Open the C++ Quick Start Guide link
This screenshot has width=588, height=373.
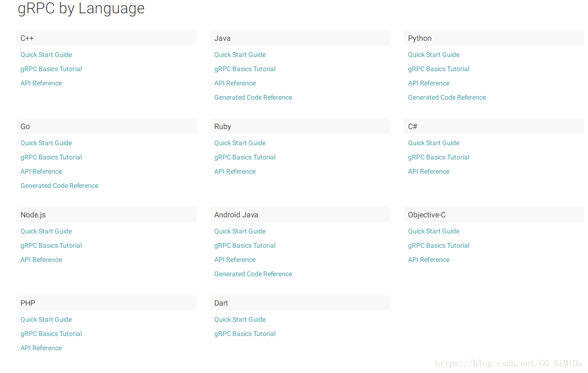pos(46,55)
